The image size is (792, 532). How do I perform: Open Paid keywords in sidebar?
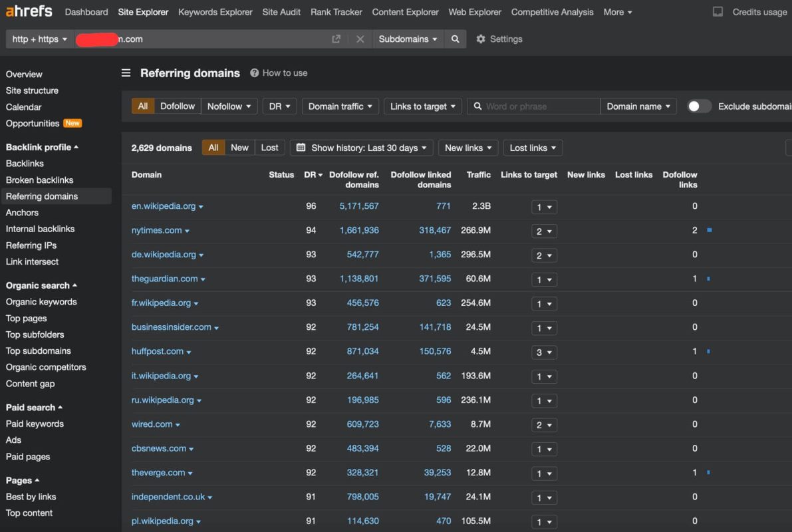pyautogui.click(x=35, y=424)
